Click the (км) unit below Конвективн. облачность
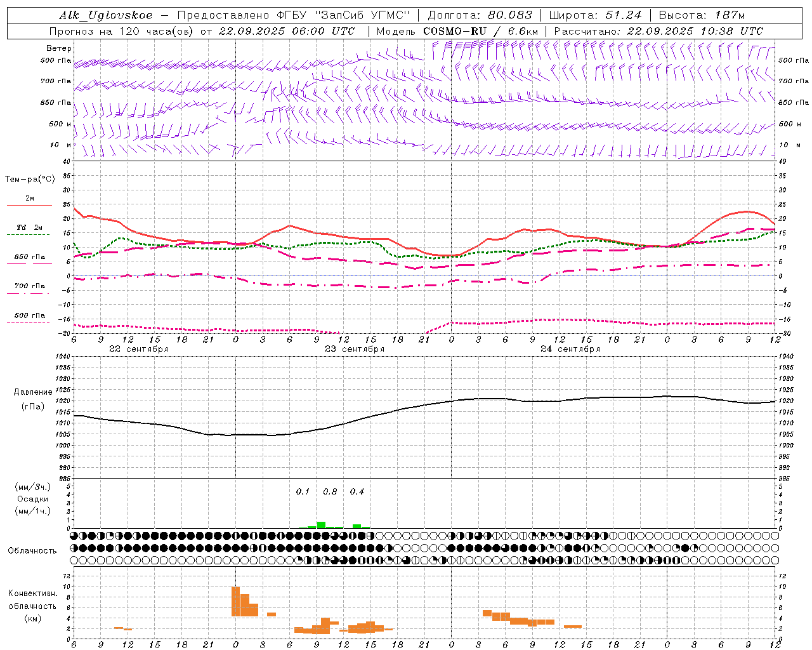Screen dimensions: 812x650 [32, 618]
